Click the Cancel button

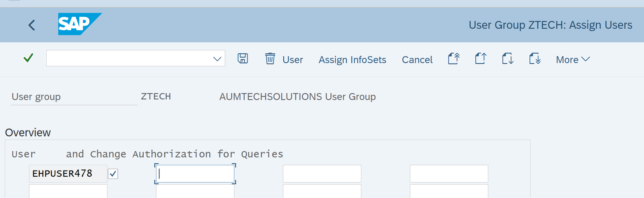[x=417, y=60]
